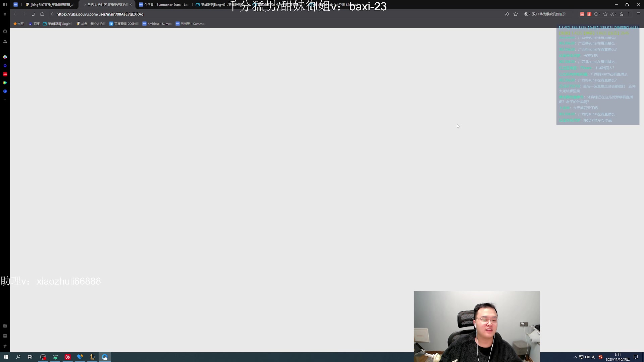Stop page loading with reload icon
The width and height of the screenshot is (644, 362).
pyautogui.click(x=33, y=14)
